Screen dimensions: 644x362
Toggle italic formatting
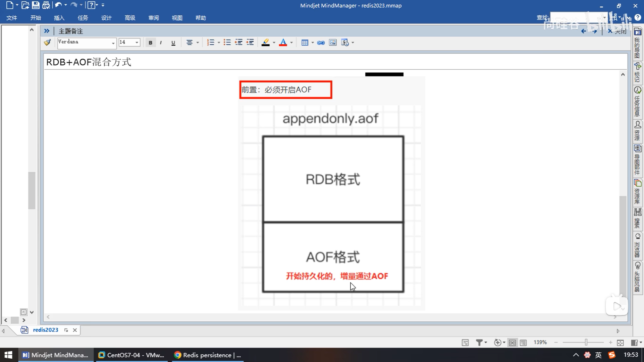coord(161,43)
